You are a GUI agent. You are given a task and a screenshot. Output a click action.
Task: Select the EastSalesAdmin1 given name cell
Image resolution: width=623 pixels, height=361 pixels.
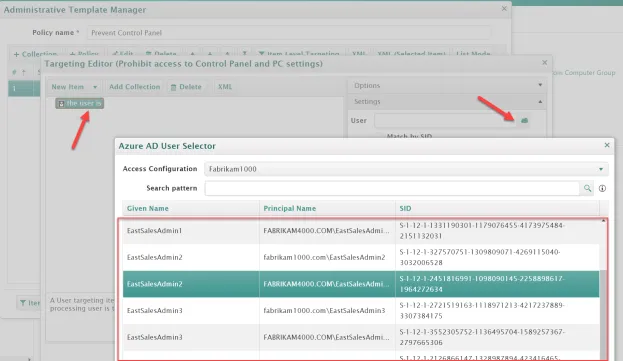[x=155, y=231]
